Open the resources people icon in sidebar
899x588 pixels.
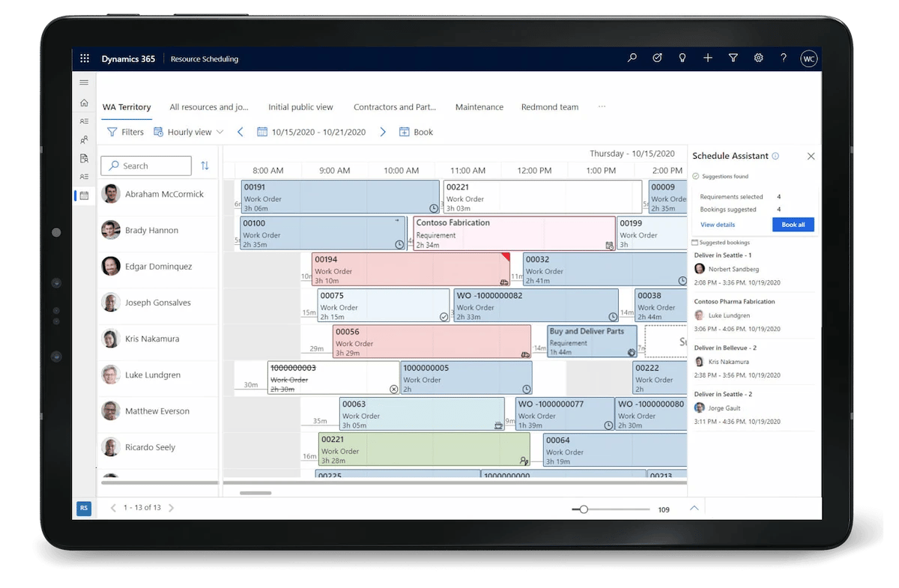click(84, 139)
